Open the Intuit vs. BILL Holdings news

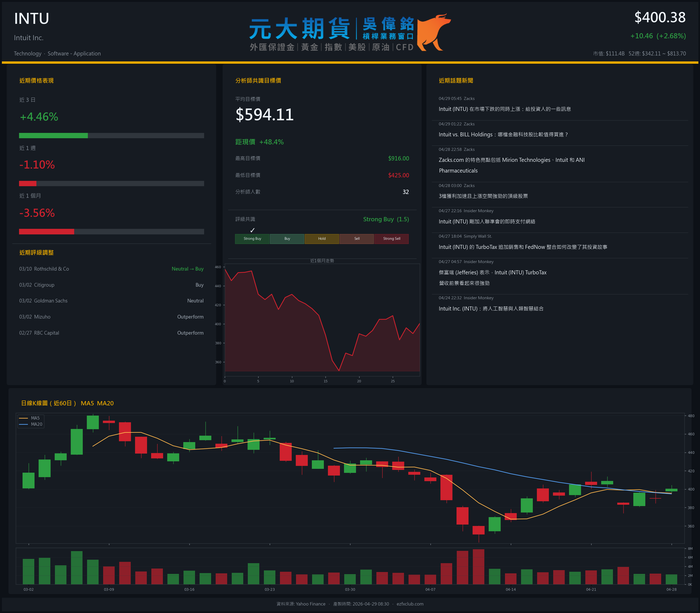pyautogui.click(x=503, y=134)
